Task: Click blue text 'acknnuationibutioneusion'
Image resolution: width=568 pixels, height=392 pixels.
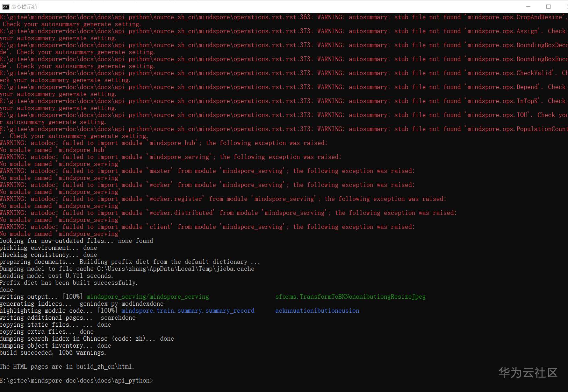Action: [317, 311]
